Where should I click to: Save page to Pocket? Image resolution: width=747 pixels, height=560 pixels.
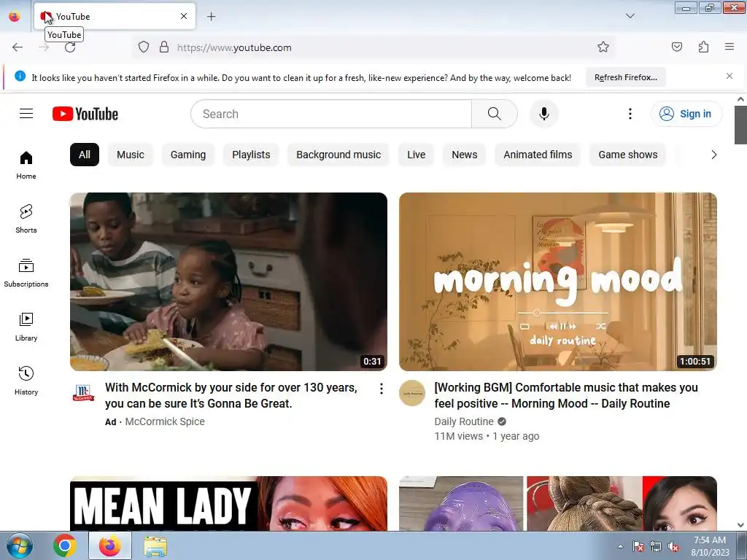(676, 47)
